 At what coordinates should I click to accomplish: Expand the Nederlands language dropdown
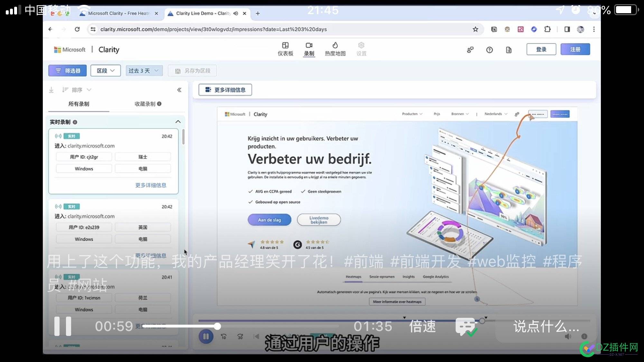click(x=496, y=114)
